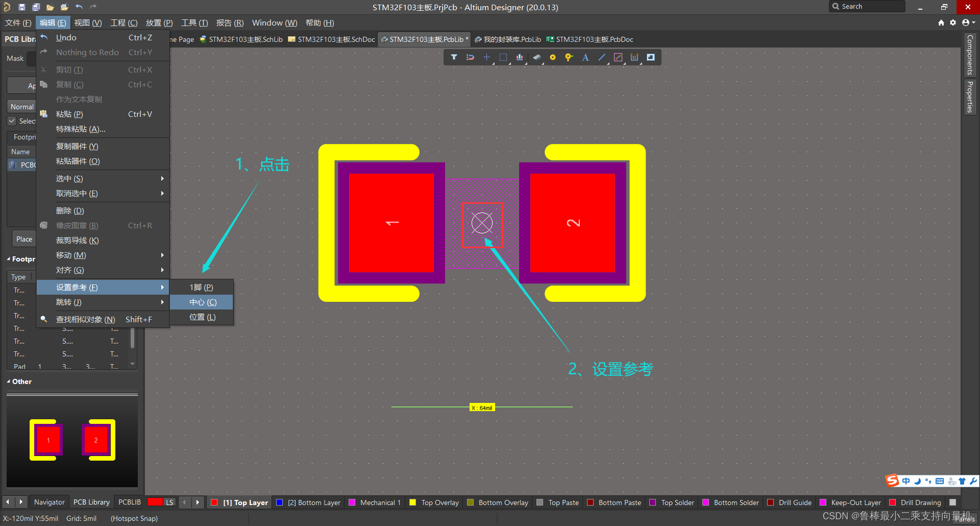The height and width of the screenshot is (526, 980).
Task: Collapse the Other section
Action: [9, 381]
